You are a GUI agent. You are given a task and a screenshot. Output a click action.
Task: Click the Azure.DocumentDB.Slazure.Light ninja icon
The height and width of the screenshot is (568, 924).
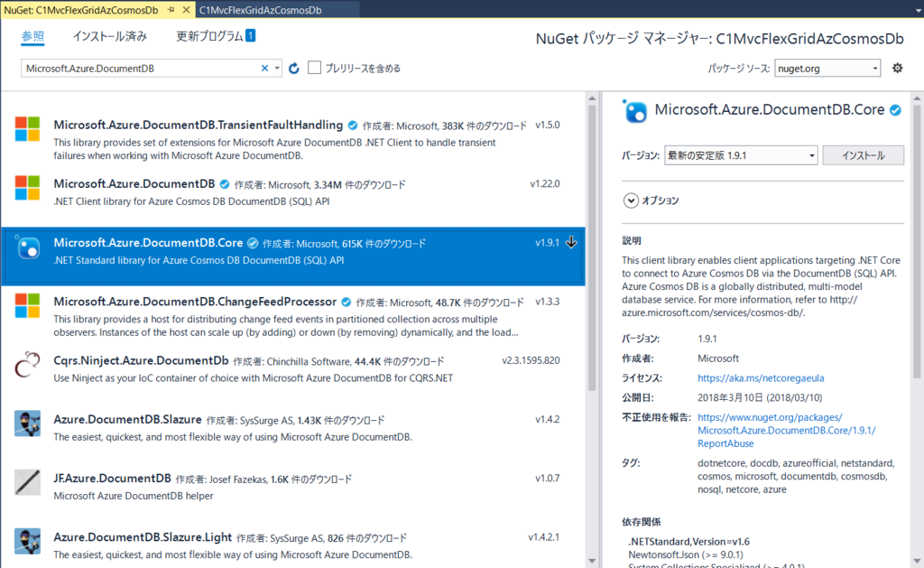[x=27, y=541]
